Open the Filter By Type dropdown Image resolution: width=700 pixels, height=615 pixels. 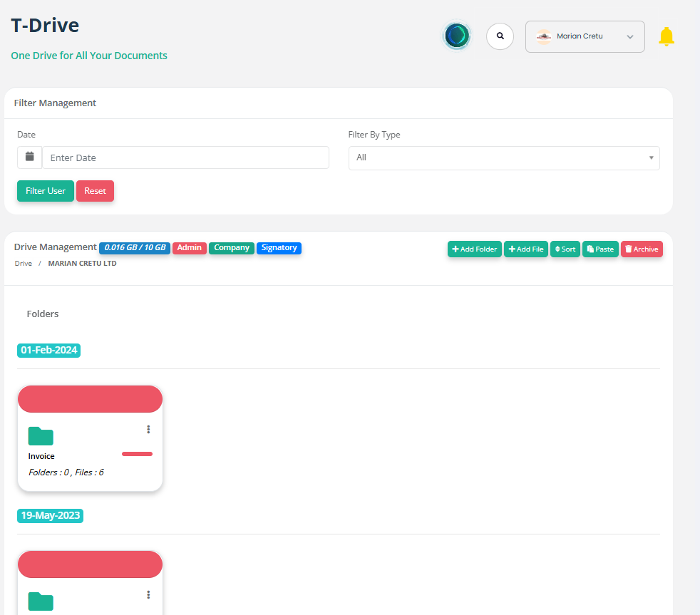point(503,157)
